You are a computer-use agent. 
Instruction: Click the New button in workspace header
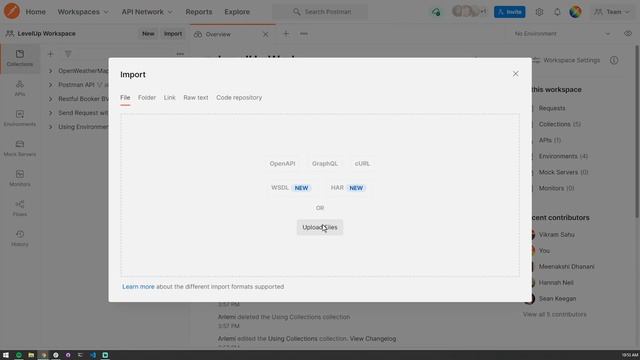pyautogui.click(x=148, y=34)
